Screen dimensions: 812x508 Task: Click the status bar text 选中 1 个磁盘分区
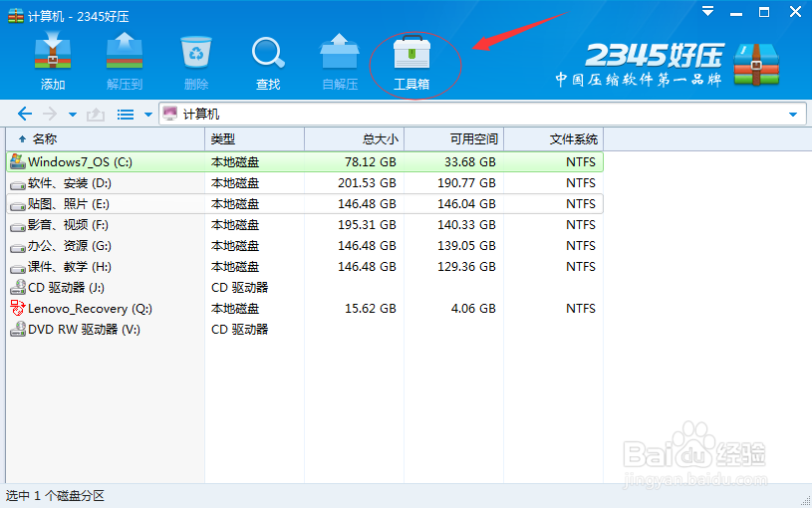tap(55, 496)
